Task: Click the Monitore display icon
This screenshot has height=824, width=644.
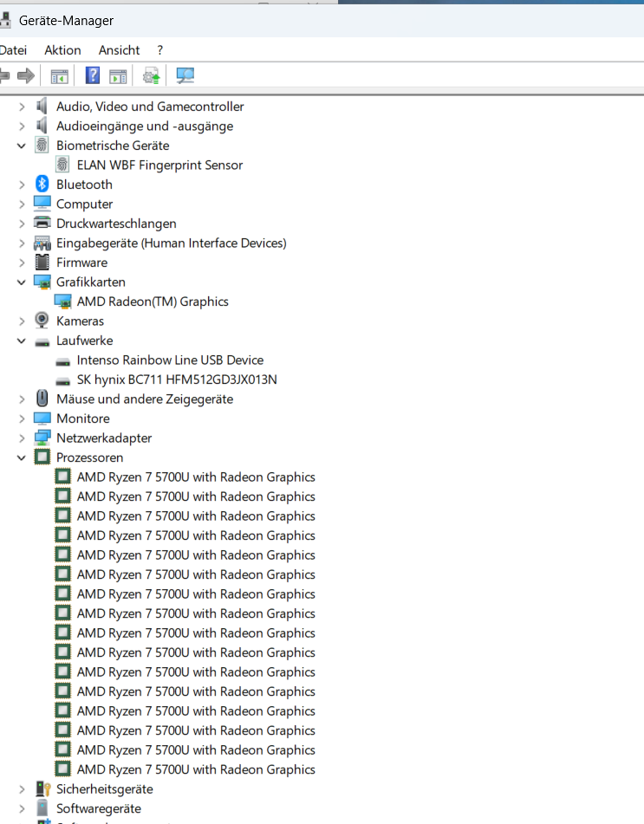Action: (x=42, y=418)
